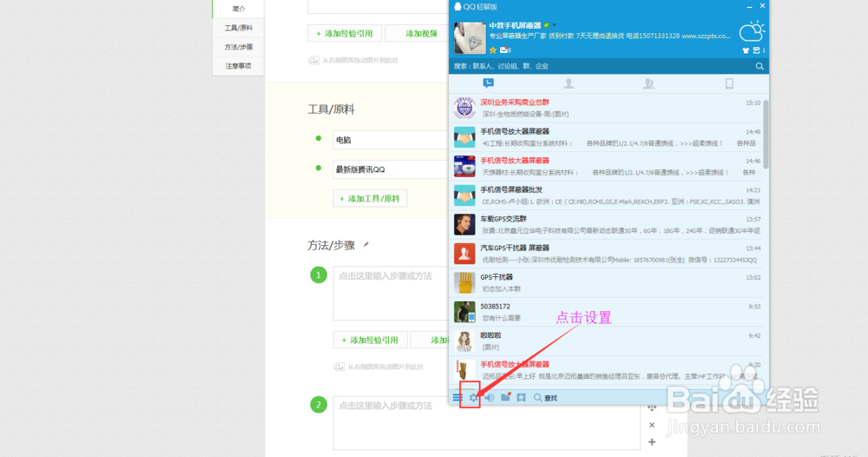
Task: Open the QQ mail envelope icon
Action: click(x=504, y=50)
